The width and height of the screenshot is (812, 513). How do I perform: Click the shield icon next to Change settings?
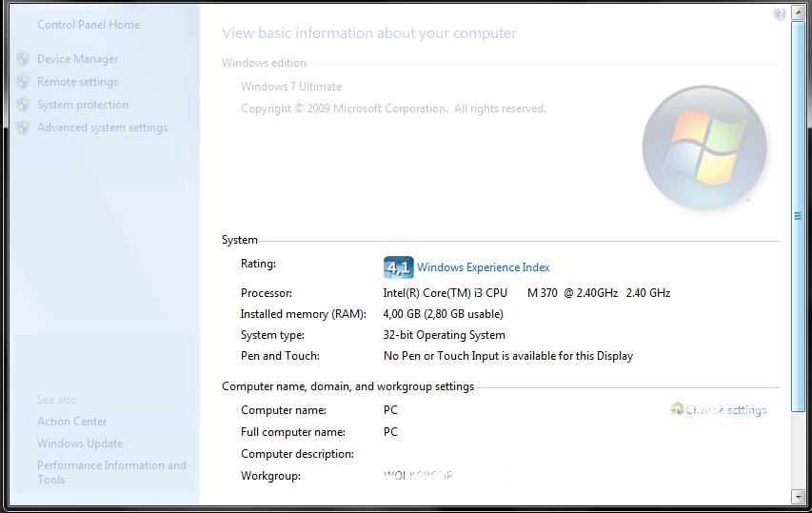[x=678, y=409]
